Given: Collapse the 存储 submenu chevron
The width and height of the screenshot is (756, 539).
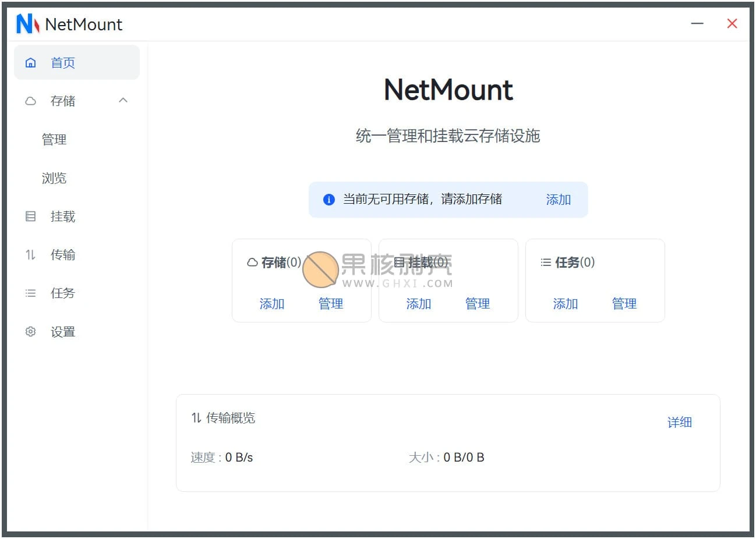Looking at the screenshot, I should 123,101.
